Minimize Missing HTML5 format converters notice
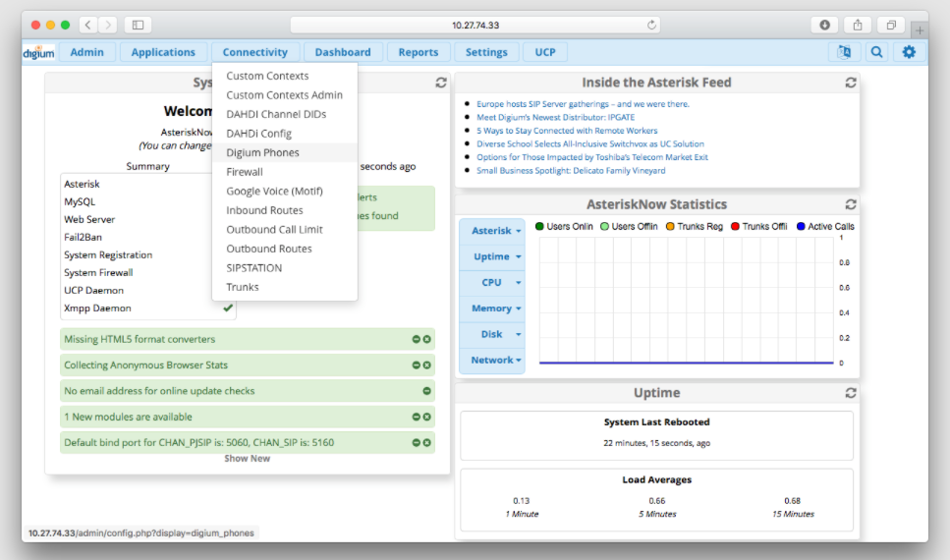Image resolution: width=950 pixels, height=560 pixels. pos(417,339)
